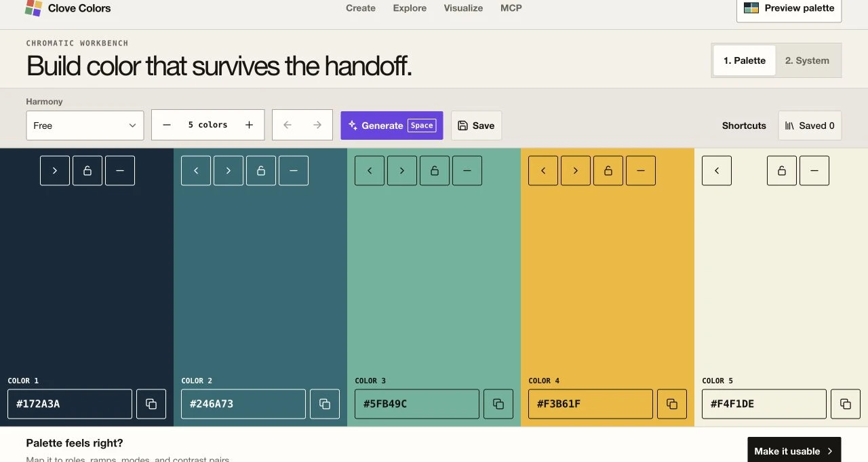Move Color 4 (#F3B61F) left with its arrow
Viewport: 868px width, 462px height.
tap(543, 171)
